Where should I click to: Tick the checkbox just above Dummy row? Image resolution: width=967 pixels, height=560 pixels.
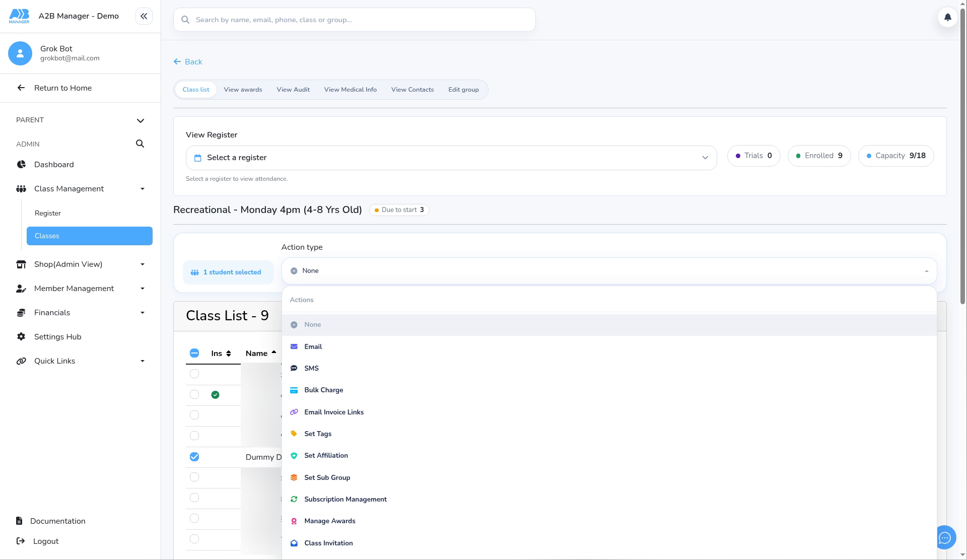pyautogui.click(x=194, y=436)
